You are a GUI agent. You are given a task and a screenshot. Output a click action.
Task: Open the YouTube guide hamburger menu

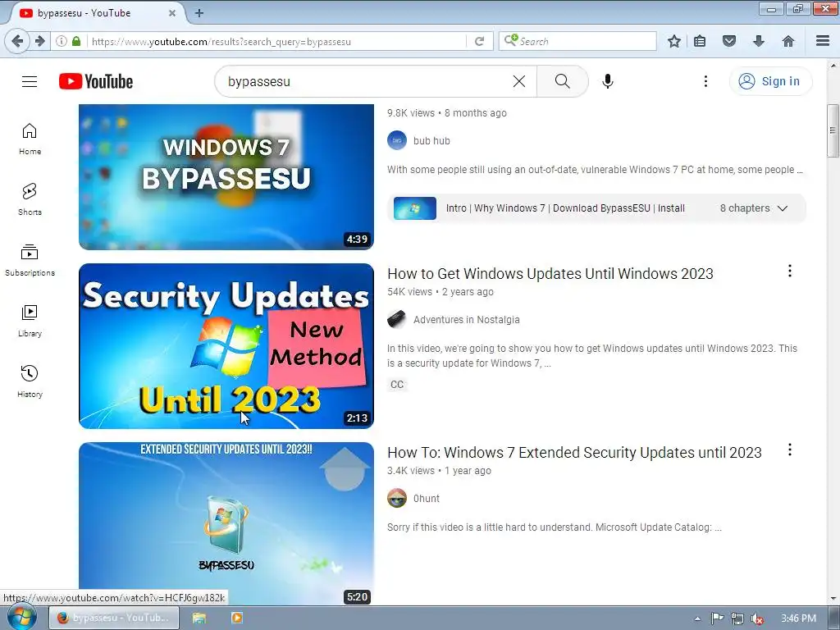[30, 81]
